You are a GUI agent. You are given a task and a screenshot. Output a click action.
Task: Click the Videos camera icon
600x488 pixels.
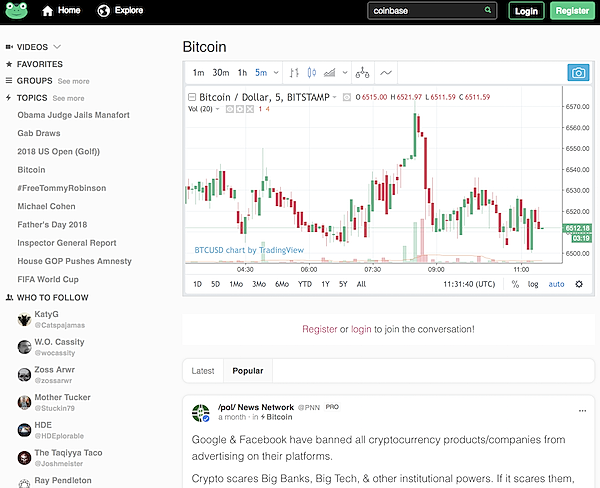coord(9,47)
